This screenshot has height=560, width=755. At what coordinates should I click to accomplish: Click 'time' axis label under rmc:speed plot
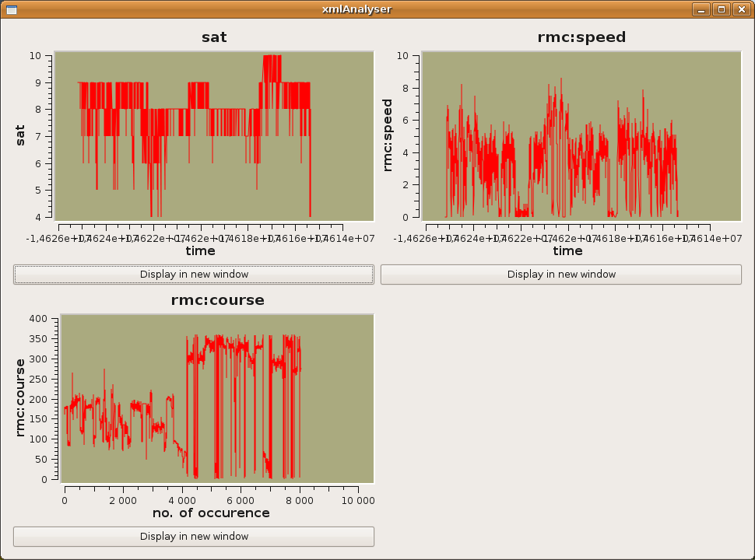point(567,250)
